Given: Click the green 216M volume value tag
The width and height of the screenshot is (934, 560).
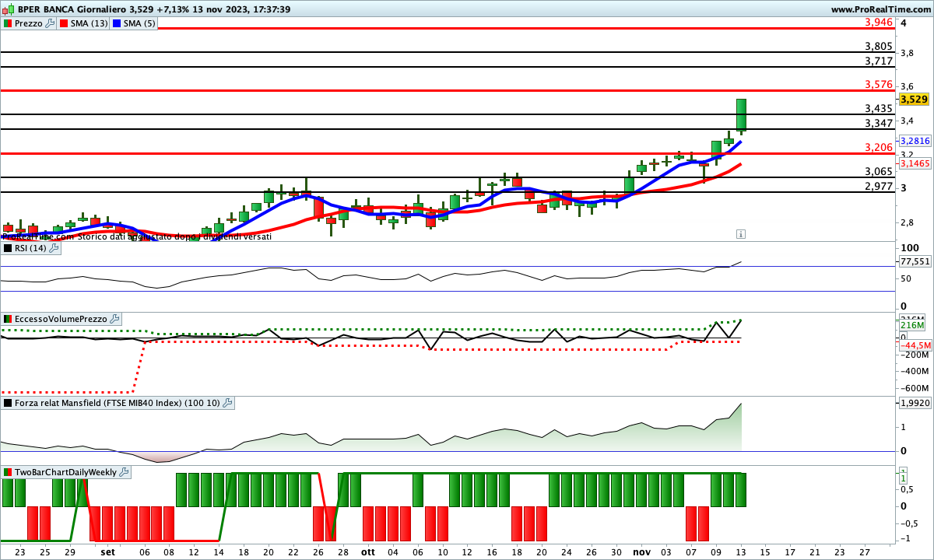Looking at the screenshot, I should [x=911, y=326].
